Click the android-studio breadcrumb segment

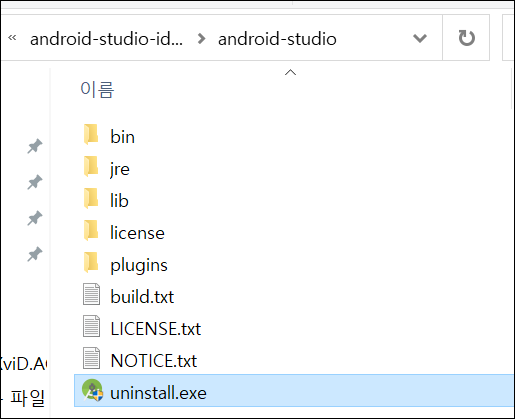(277, 39)
